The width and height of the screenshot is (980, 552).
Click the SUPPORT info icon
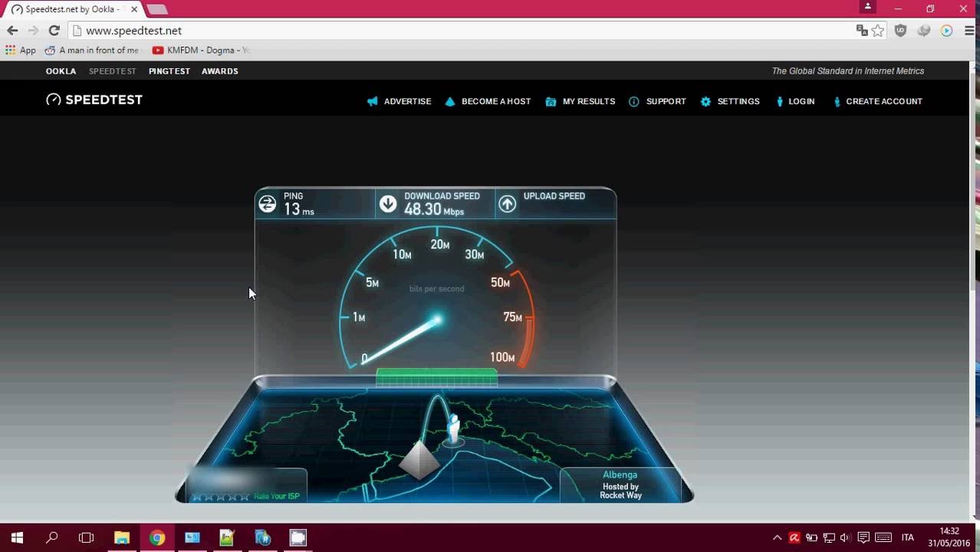(x=634, y=101)
